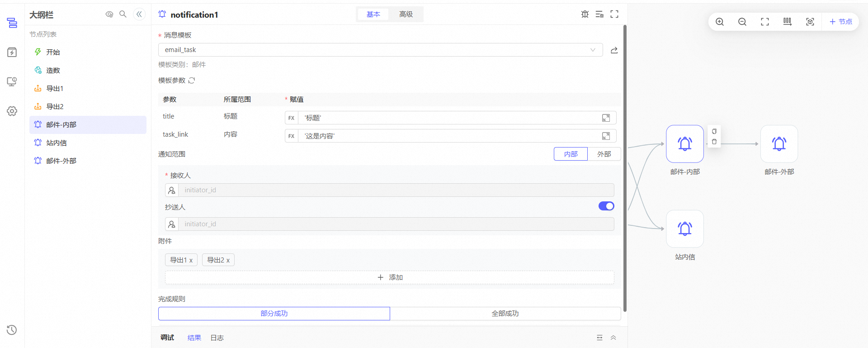
Task: Open the template link icon beside email_task
Action: (x=614, y=50)
